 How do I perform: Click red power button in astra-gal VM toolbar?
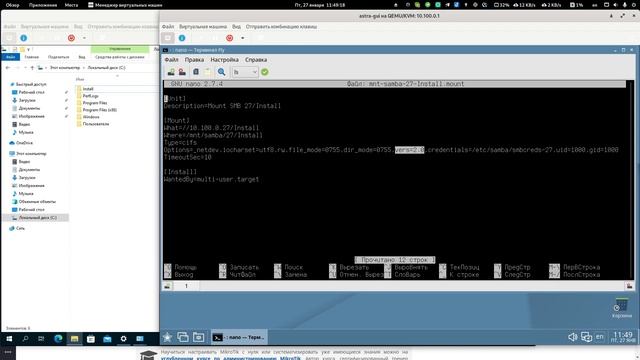pyautogui.click(x=230, y=38)
